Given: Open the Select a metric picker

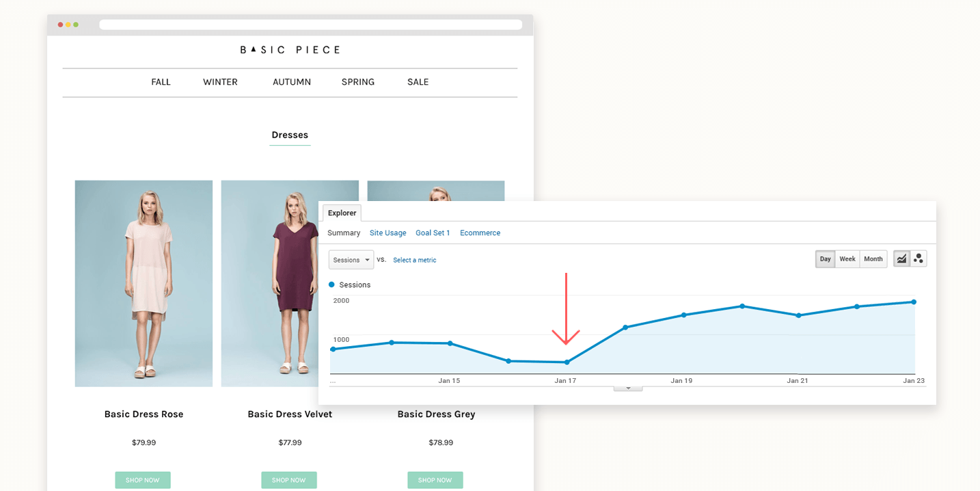Looking at the screenshot, I should 415,260.
